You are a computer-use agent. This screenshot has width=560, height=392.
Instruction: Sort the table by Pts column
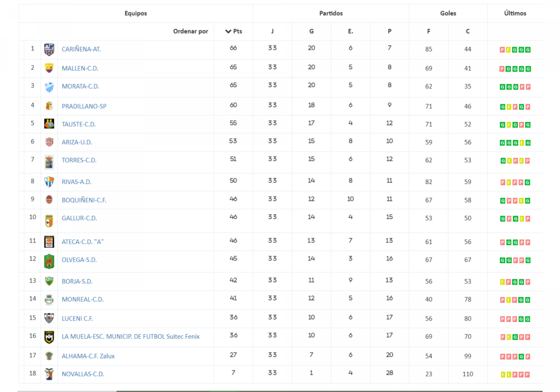click(x=234, y=31)
